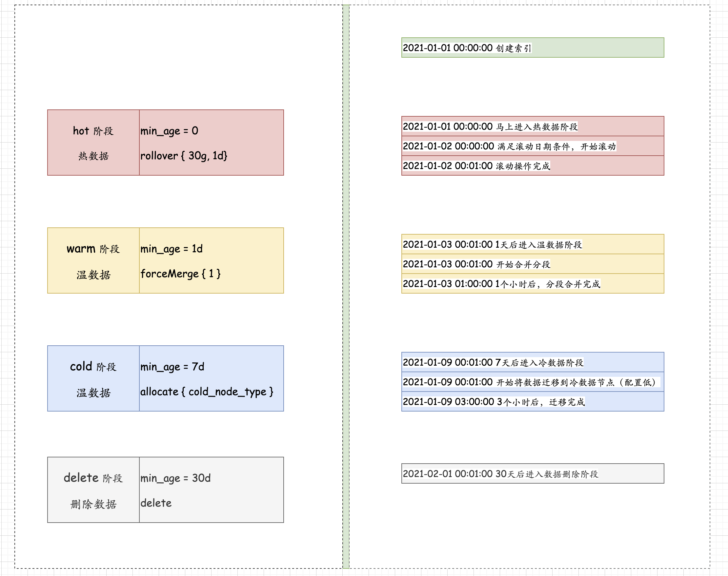Image resolution: width=728 pixels, height=576 pixels.
Task: Select the green vertical divider bar
Action: [346, 287]
